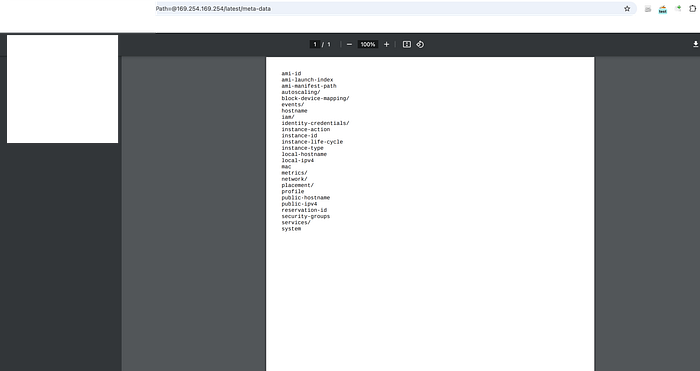Click the 'autoscaling/' entry

[x=301, y=92]
